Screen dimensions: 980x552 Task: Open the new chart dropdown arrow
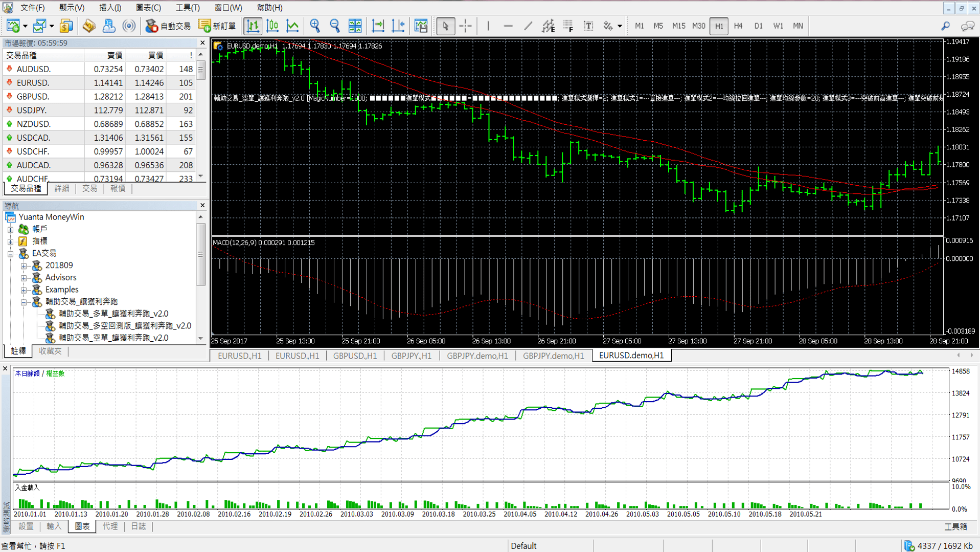pyautogui.click(x=25, y=26)
